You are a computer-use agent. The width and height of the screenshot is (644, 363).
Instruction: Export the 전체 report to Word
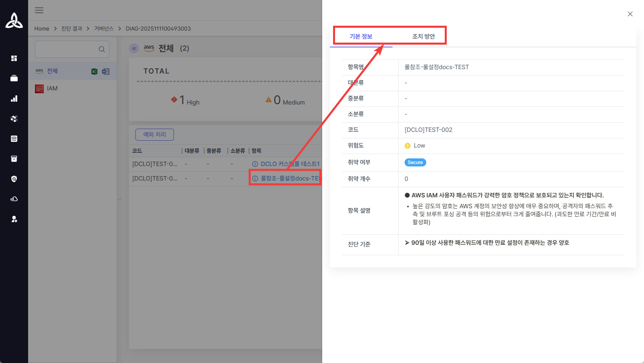click(106, 71)
